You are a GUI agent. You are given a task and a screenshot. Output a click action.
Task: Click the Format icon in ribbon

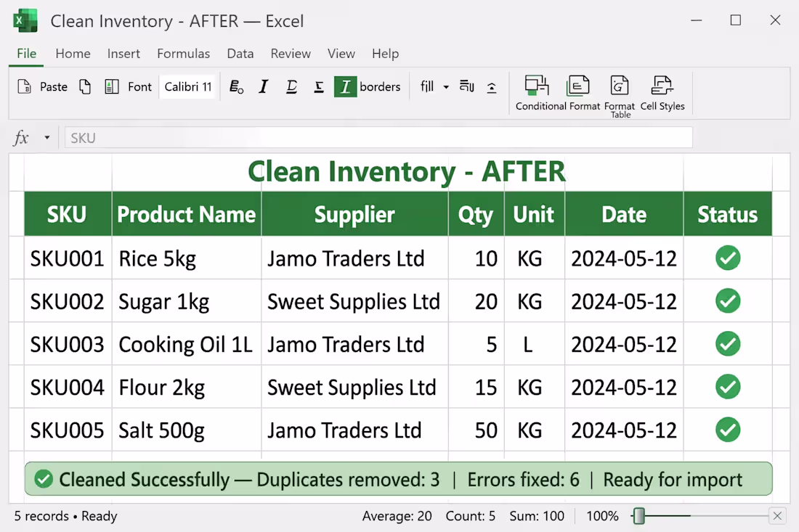(578, 86)
